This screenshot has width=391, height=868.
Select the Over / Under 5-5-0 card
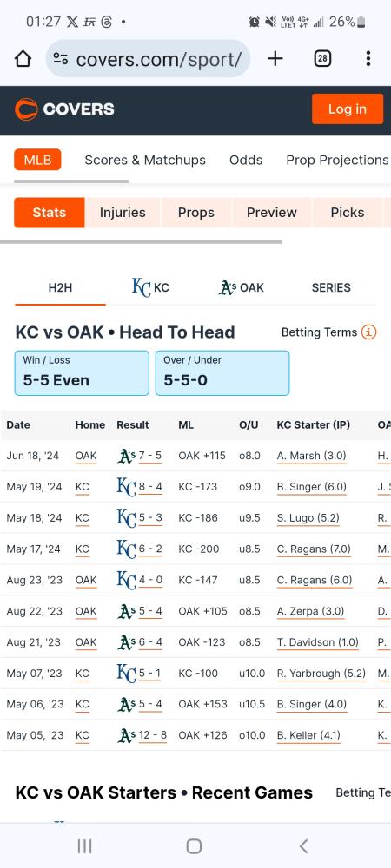click(222, 373)
